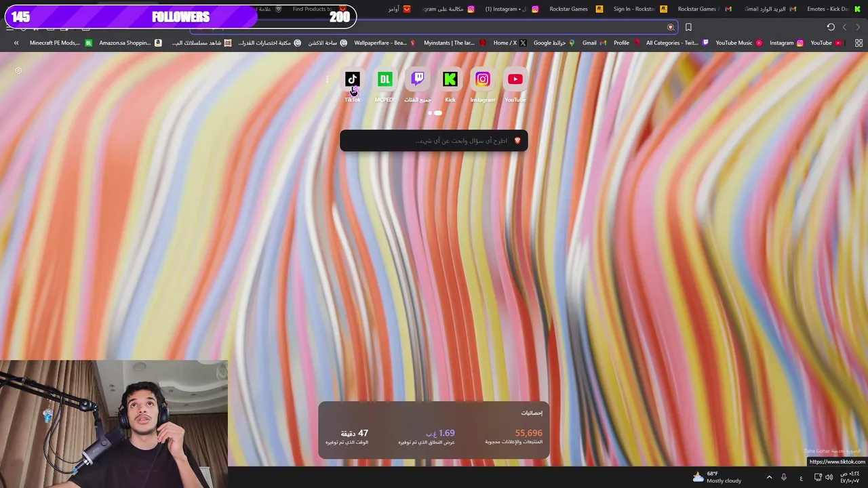Switch to the (1) Instagram tab

click(x=511, y=9)
